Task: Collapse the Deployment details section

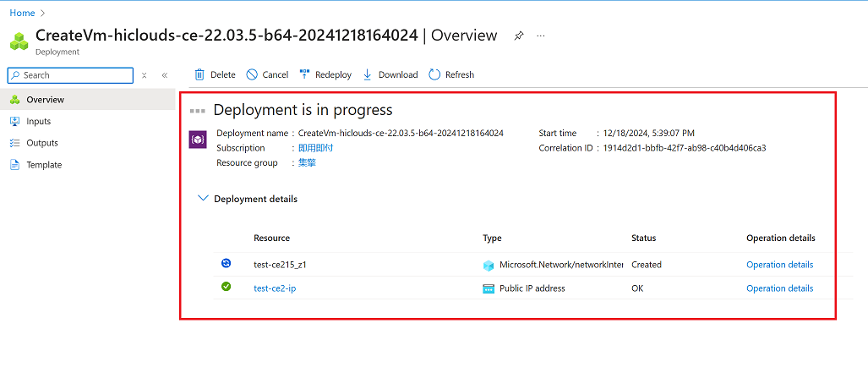Action: pyautogui.click(x=204, y=198)
